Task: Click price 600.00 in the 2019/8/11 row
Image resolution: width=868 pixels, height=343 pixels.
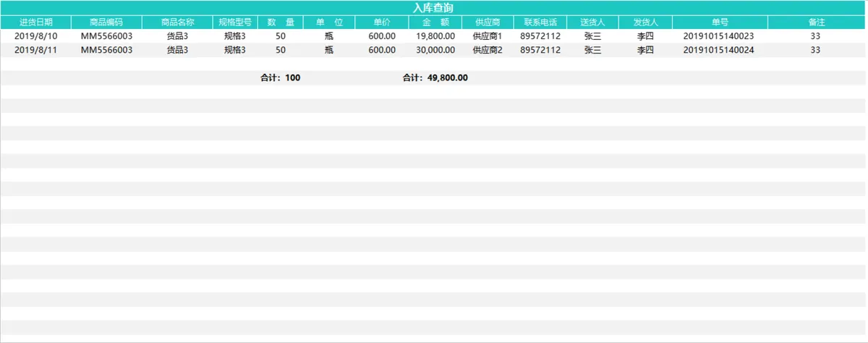Action: (x=382, y=50)
